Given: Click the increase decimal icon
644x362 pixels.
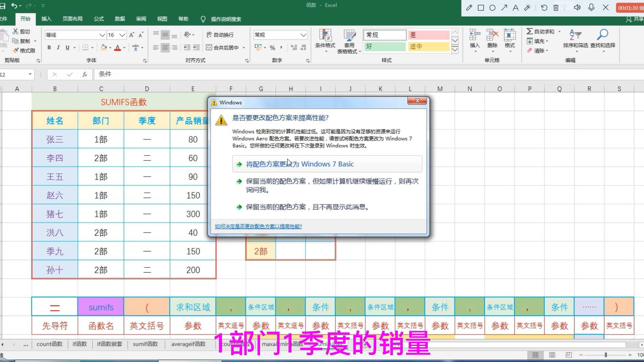Looking at the screenshot, I should pyautogui.click(x=294, y=48).
